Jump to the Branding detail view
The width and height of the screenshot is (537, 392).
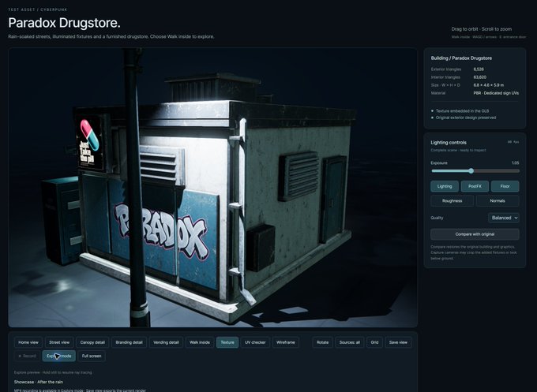coord(129,342)
